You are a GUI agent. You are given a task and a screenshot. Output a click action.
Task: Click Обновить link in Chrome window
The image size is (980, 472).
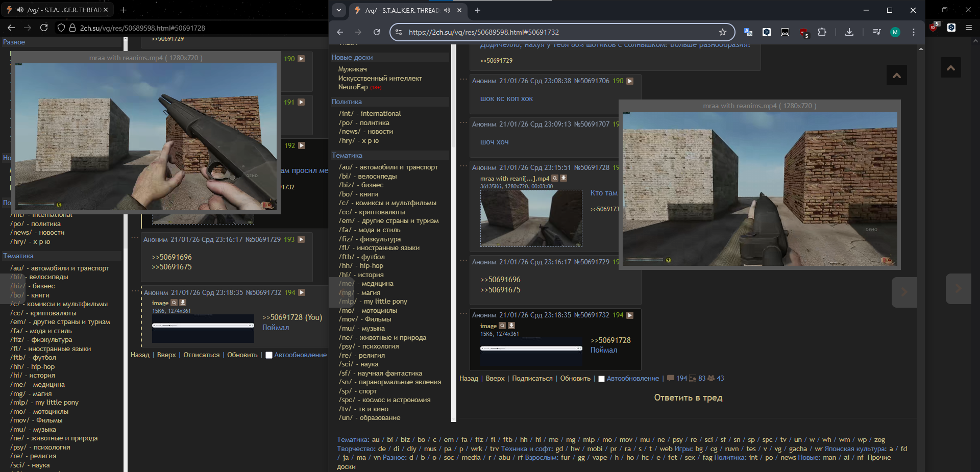(575, 378)
